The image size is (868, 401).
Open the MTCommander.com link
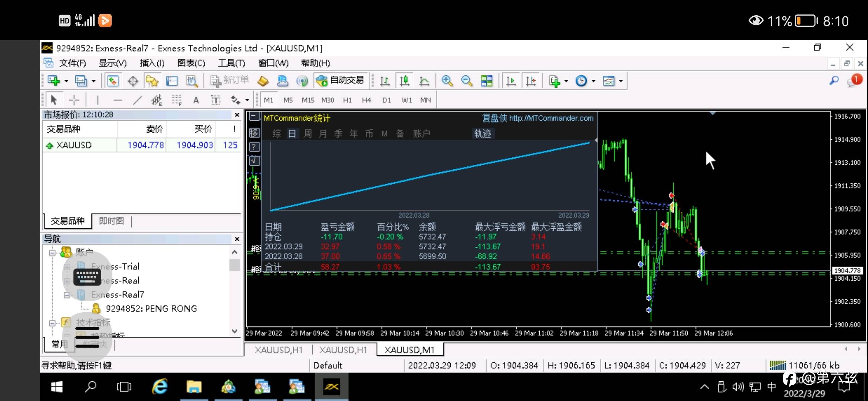(x=551, y=118)
